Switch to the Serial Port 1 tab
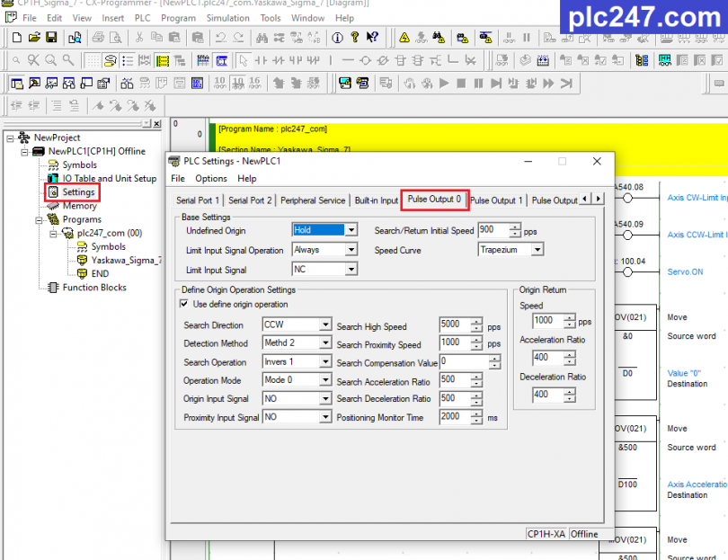The image size is (728, 560). (x=198, y=200)
